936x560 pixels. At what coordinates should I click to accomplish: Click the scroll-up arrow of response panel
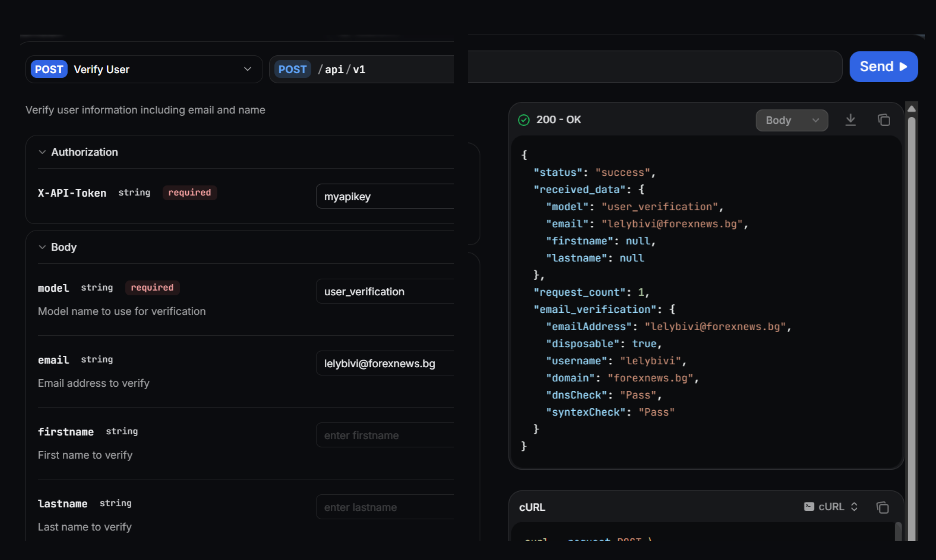[x=911, y=109]
